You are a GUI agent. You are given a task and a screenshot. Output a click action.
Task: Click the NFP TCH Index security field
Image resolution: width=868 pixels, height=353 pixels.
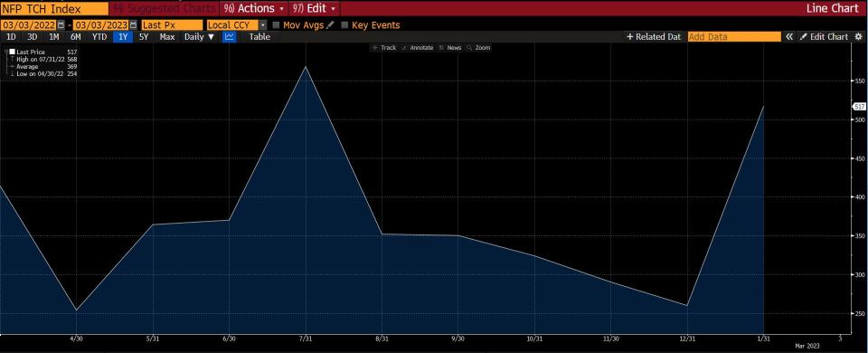tap(54, 8)
